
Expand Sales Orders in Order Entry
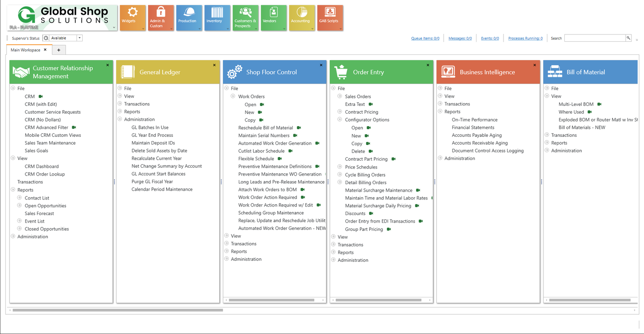340,96
